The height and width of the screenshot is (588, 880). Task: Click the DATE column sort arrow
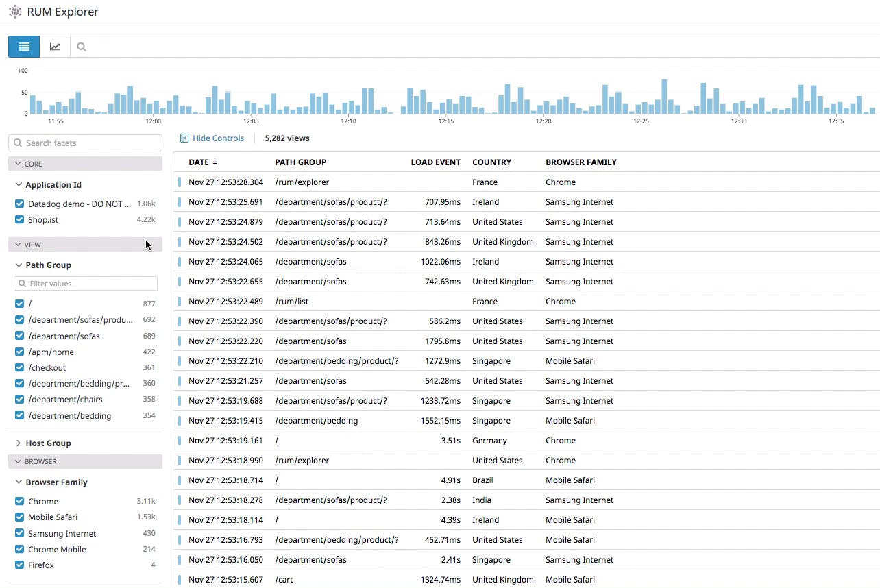pos(215,162)
